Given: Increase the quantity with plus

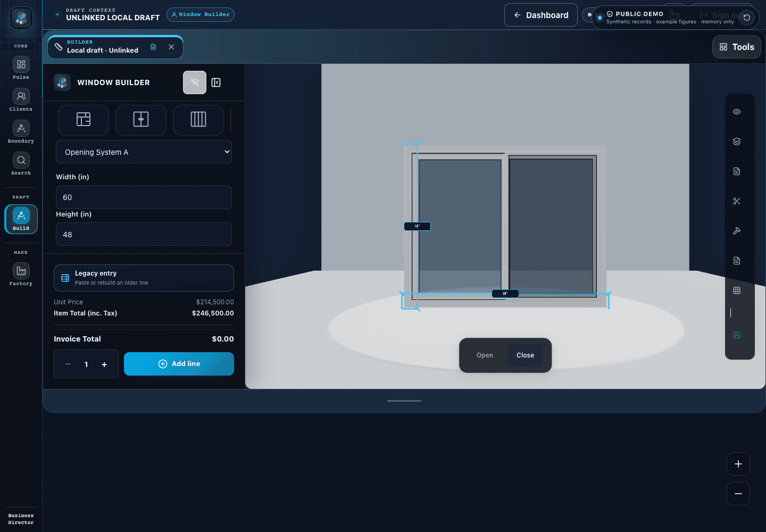Looking at the screenshot, I should click(x=104, y=364).
